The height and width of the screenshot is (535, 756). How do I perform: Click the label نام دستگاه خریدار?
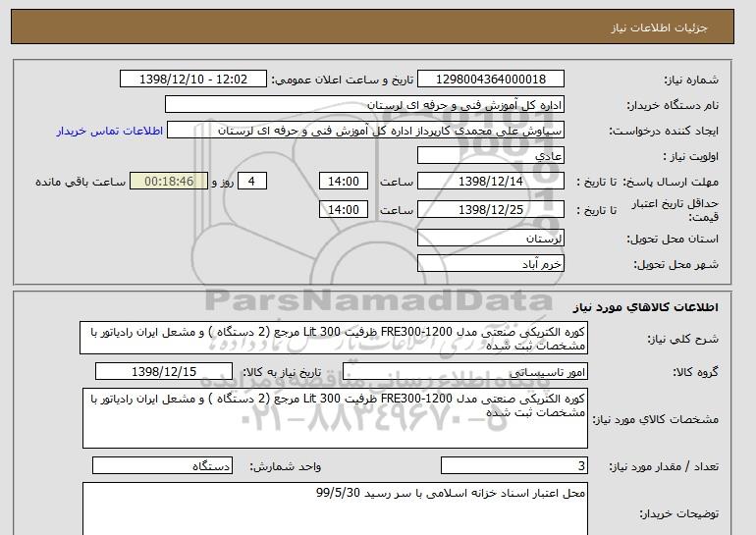click(673, 105)
